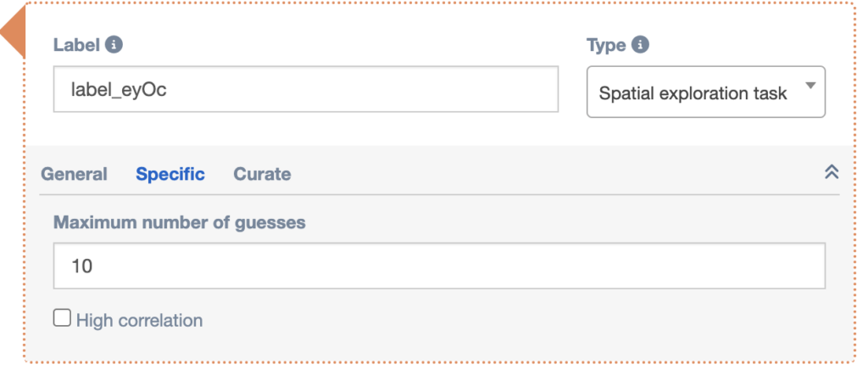
Task: Click the 'High correlation' label text
Action: pos(139,321)
